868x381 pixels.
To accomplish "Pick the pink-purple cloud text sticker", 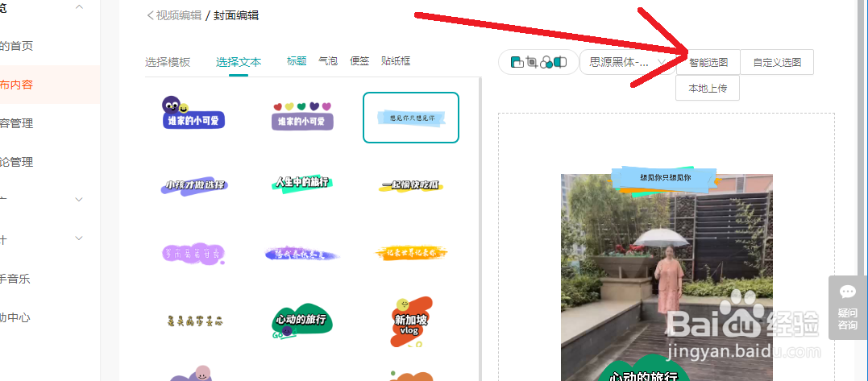I will point(194,253).
